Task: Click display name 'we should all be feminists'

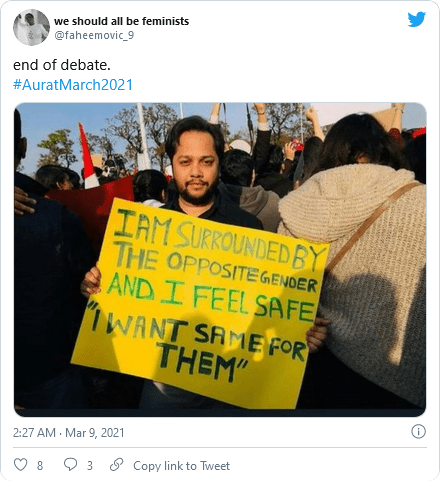Action: 121,21
